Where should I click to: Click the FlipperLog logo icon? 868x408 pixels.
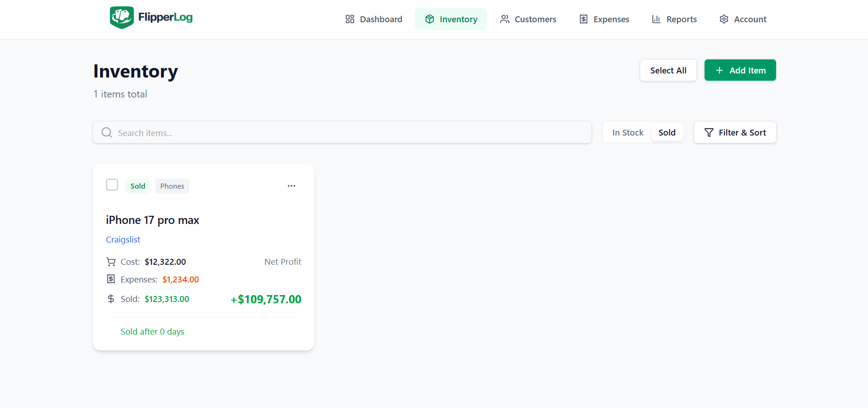121,17
